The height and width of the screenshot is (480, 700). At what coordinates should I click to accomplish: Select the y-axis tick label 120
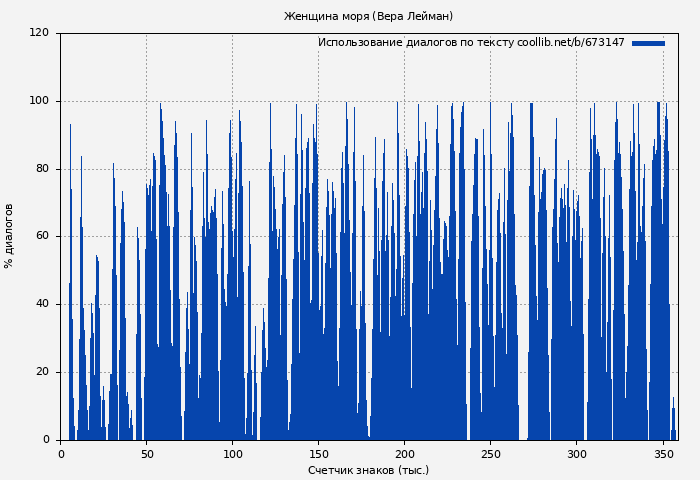[x=39, y=33]
